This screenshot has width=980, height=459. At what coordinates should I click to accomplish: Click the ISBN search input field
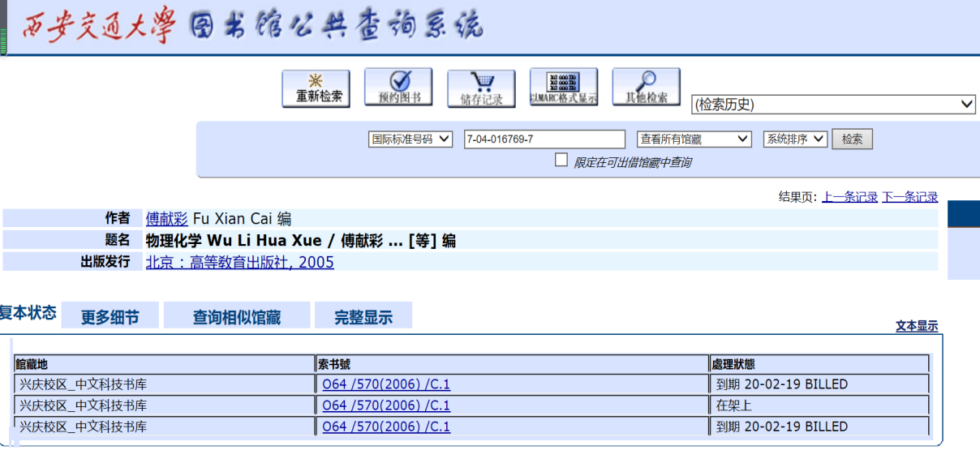point(544,139)
